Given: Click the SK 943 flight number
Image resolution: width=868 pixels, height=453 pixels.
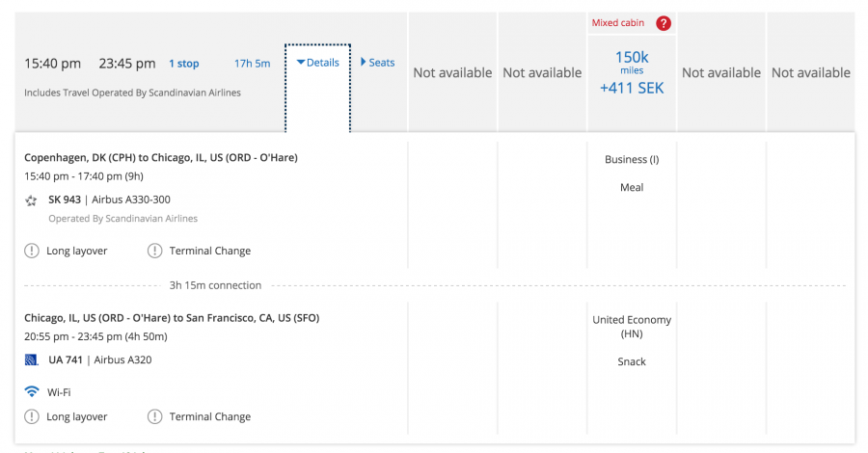Looking at the screenshot, I should [67, 200].
